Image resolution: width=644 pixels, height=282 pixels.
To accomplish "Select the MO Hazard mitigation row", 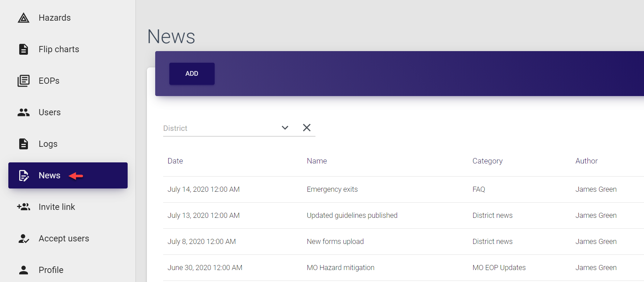I will [x=340, y=268].
